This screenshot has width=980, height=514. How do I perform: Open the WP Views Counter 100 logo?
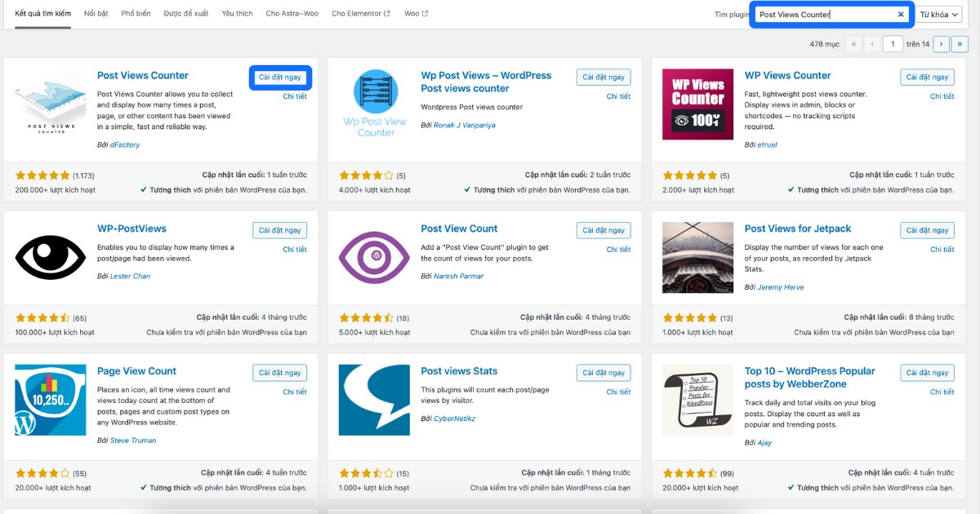coord(698,104)
